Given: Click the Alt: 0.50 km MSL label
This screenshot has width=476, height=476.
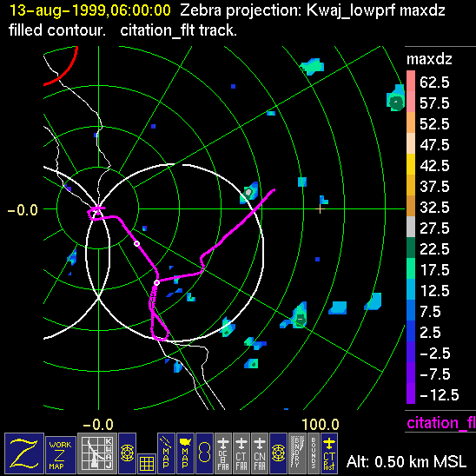Looking at the screenshot, I should [407, 462].
